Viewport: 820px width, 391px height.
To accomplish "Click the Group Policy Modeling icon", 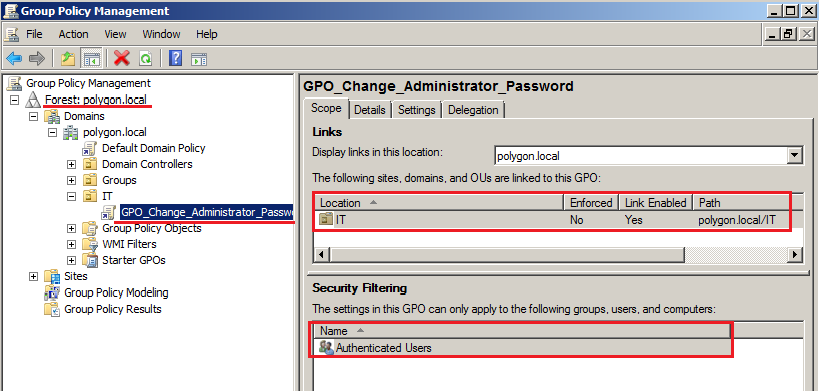I will click(x=52, y=293).
